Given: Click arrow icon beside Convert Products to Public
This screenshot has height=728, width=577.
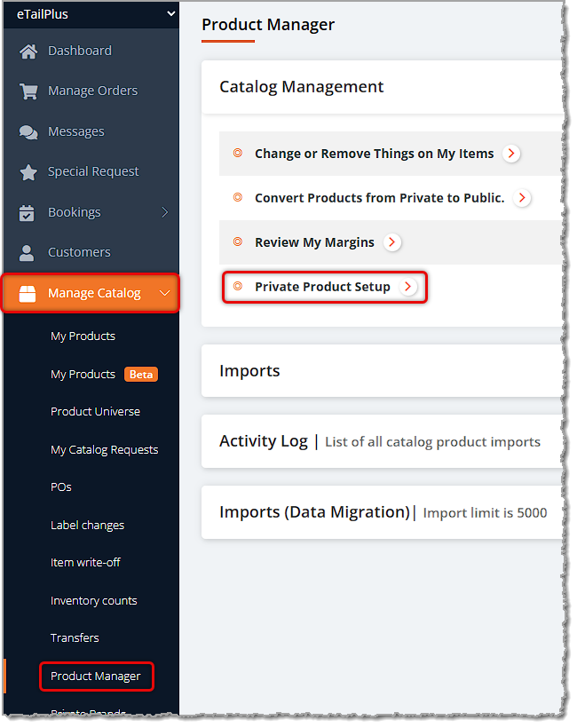Looking at the screenshot, I should click(522, 198).
